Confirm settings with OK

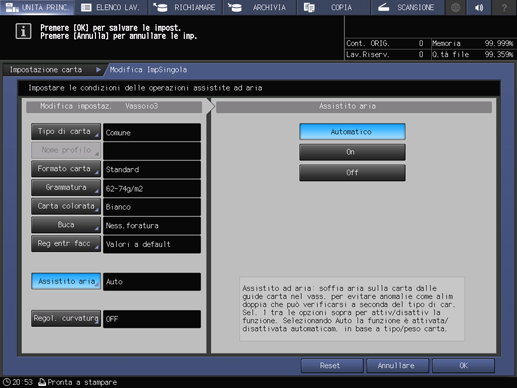463,366
